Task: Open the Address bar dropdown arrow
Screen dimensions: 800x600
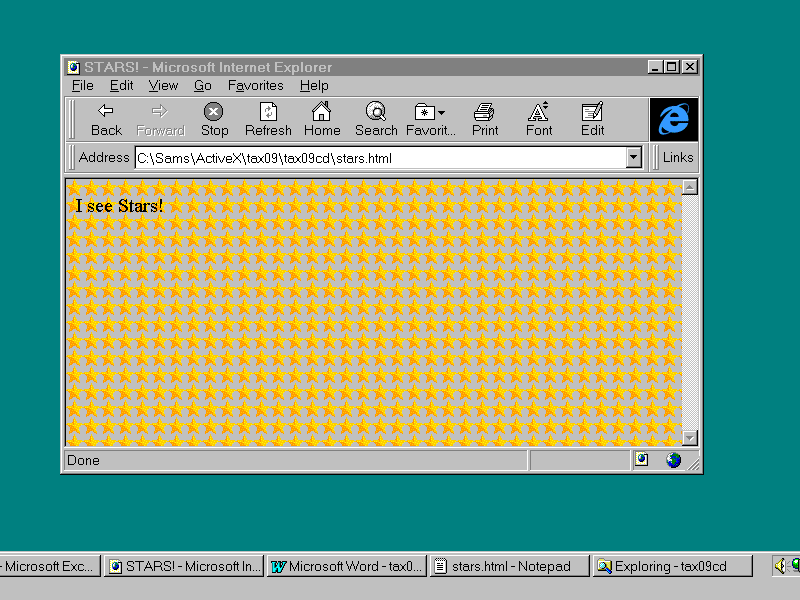Action: coord(633,157)
